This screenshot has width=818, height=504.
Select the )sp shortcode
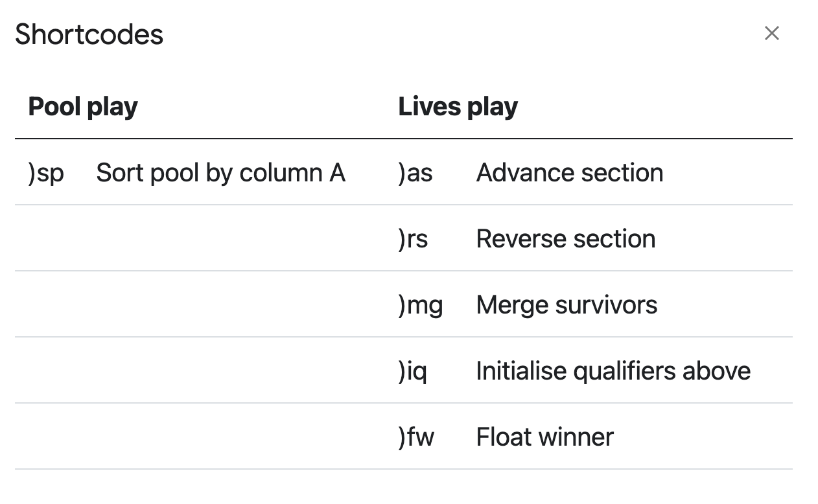[46, 173]
